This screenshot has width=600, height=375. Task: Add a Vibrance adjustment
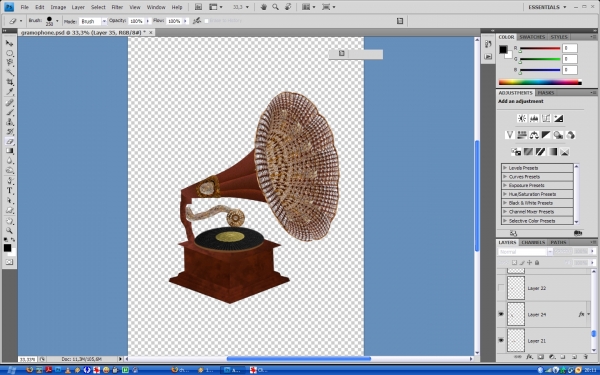tap(509, 135)
